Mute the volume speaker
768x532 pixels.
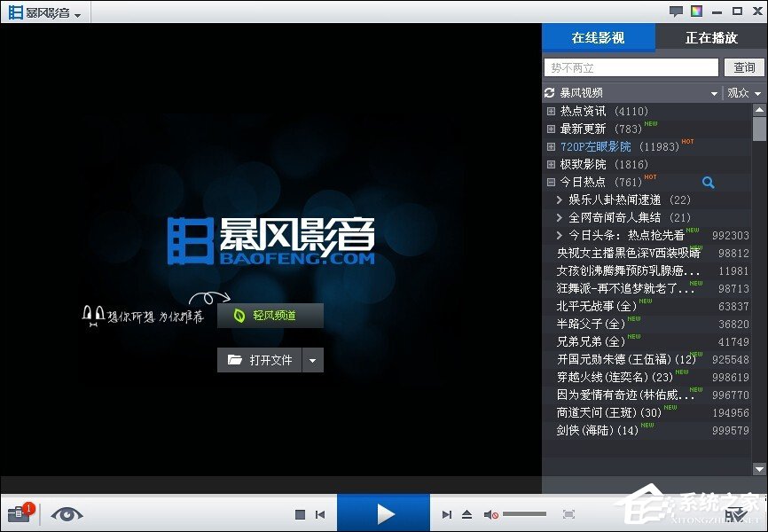(x=490, y=513)
